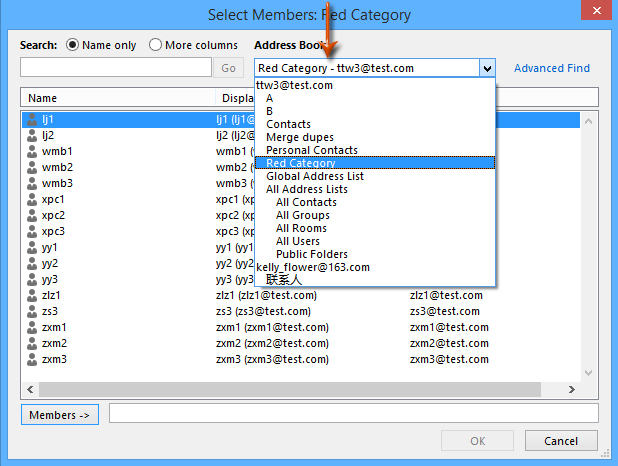The height and width of the screenshot is (466, 618).
Task: Open the Address Book dropdown arrow
Action: 487,68
